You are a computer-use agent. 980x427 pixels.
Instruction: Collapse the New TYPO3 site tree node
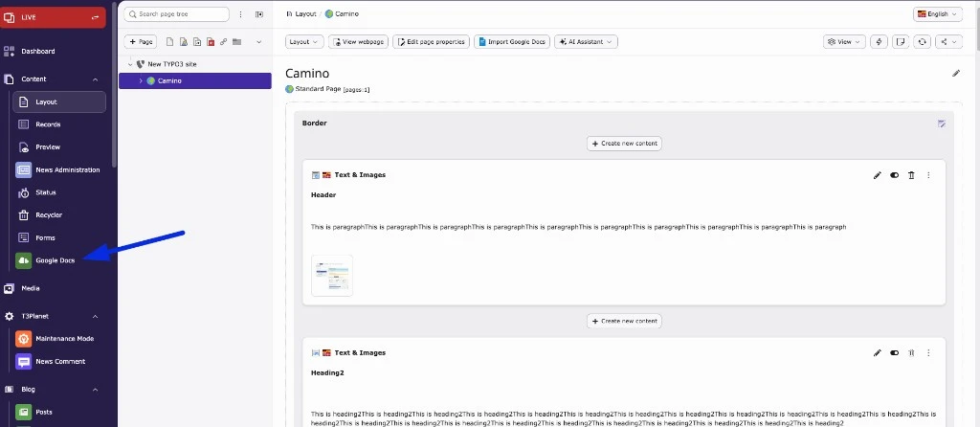[130, 64]
